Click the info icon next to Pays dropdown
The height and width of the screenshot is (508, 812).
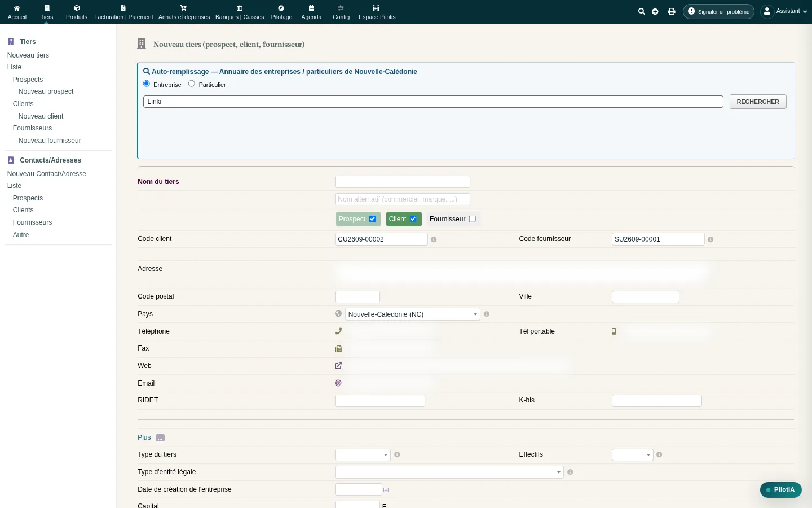[487, 314]
